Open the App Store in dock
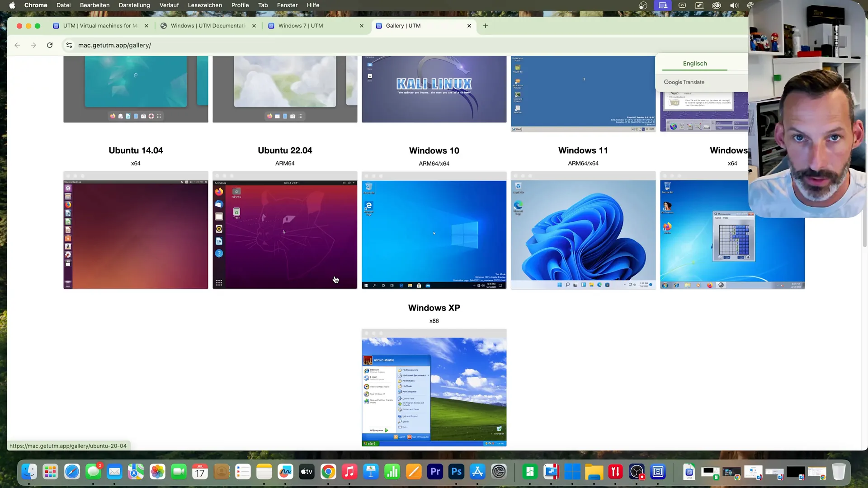The height and width of the screenshot is (488, 868). (478, 472)
